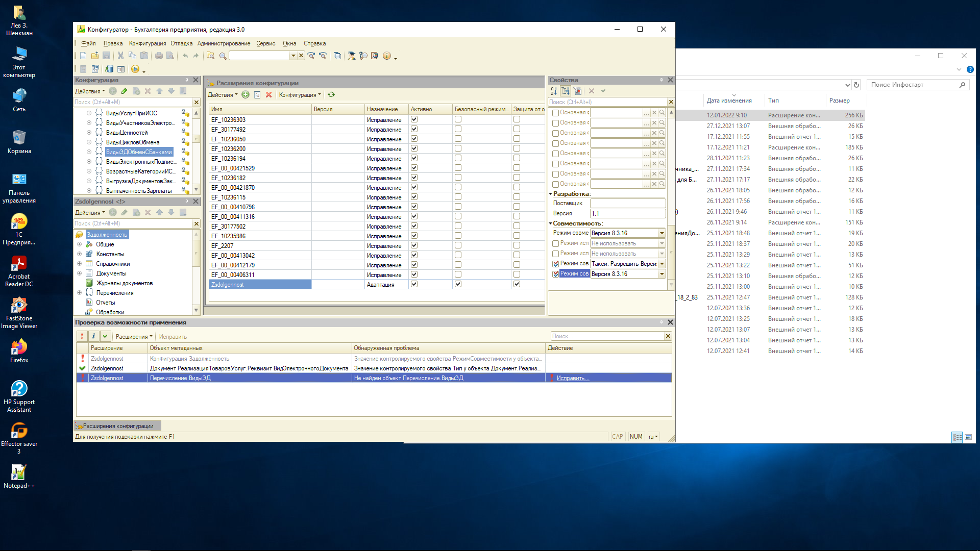Click the filter funnel icon in Properties panel
Viewport: 980px width, 551px height.
point(577,91)
